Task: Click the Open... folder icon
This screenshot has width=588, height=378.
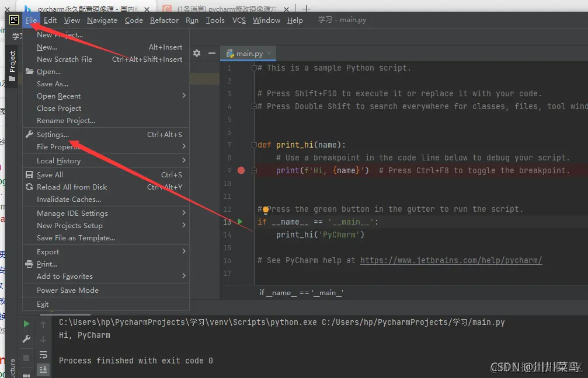Action: (29, 71)
